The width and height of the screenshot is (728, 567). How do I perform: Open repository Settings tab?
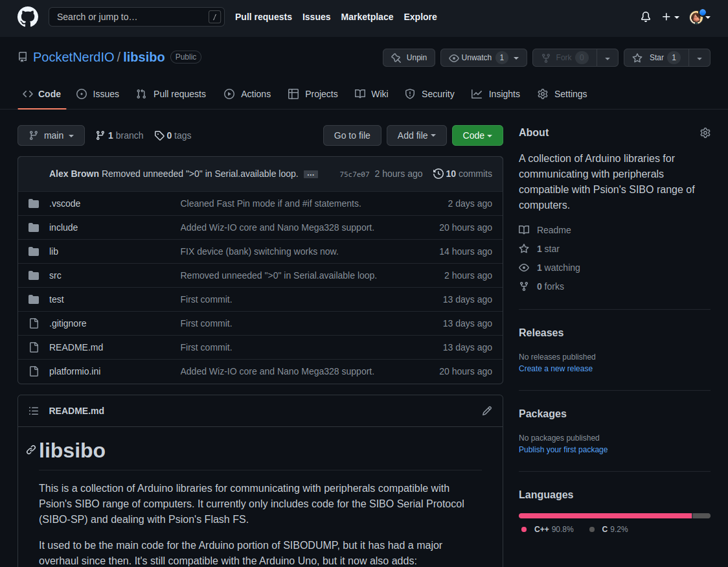[562, 94]
